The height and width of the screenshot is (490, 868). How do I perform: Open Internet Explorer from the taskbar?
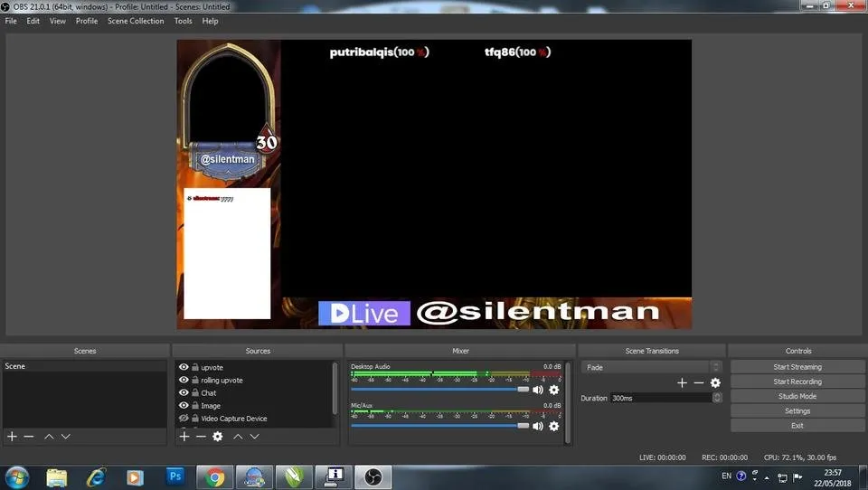96,476
